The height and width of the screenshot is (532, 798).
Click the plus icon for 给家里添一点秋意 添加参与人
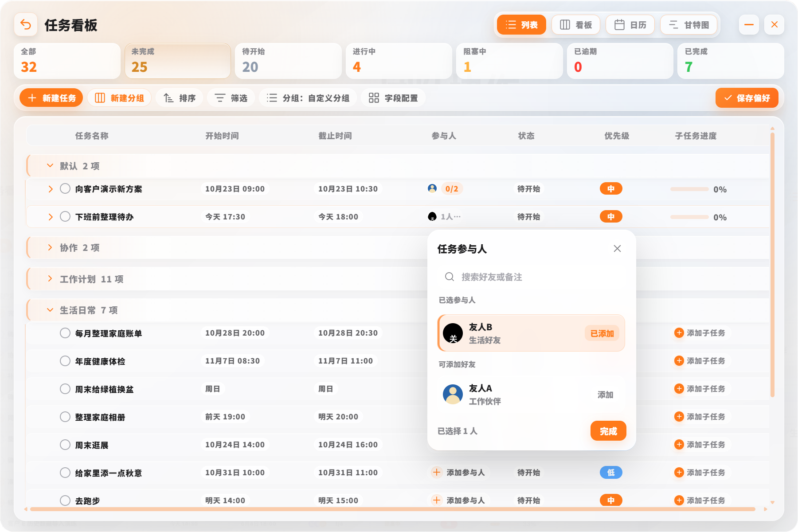pyautogui.click(x=437, y=473)
